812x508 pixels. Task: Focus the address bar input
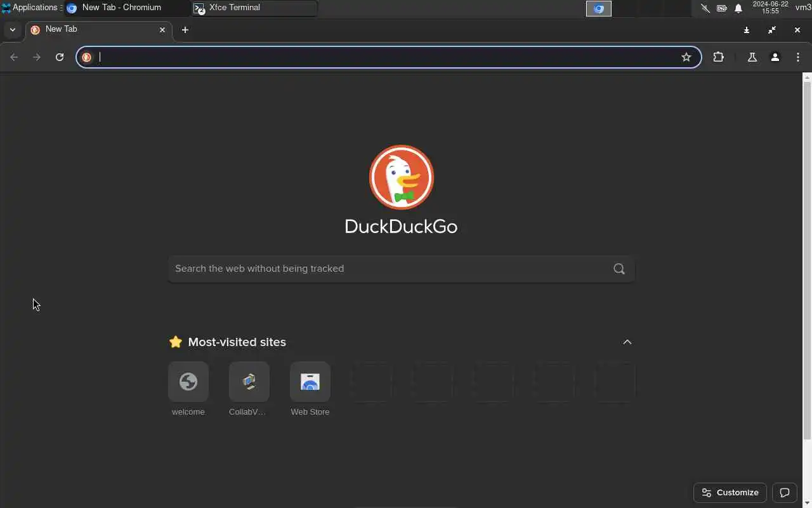click(x=387, y=57)
